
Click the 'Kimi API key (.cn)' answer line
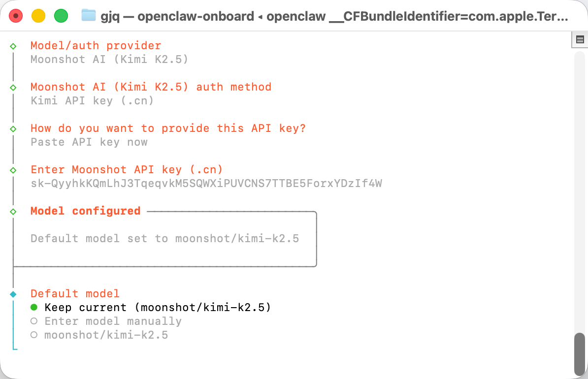(x=92, y=101)
